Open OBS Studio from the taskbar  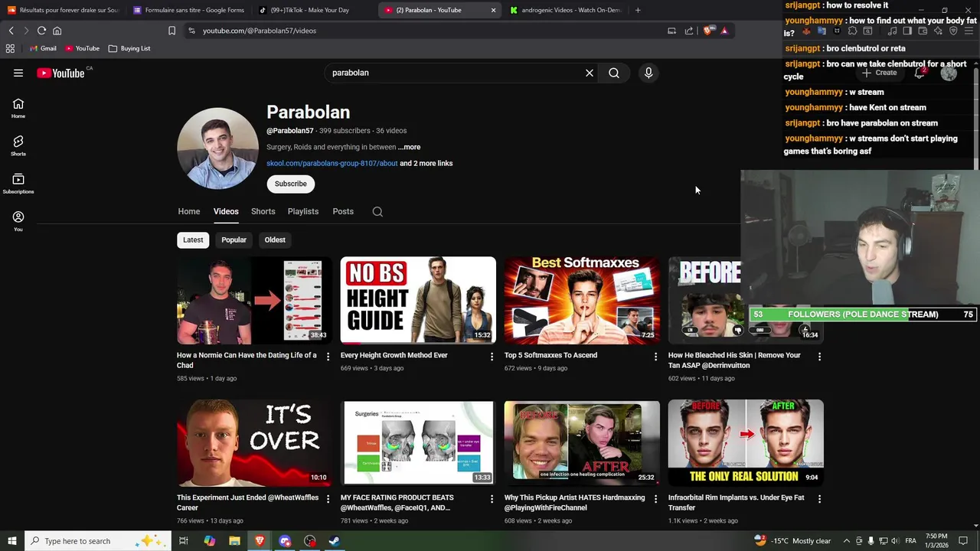click(x=309, y=541)
